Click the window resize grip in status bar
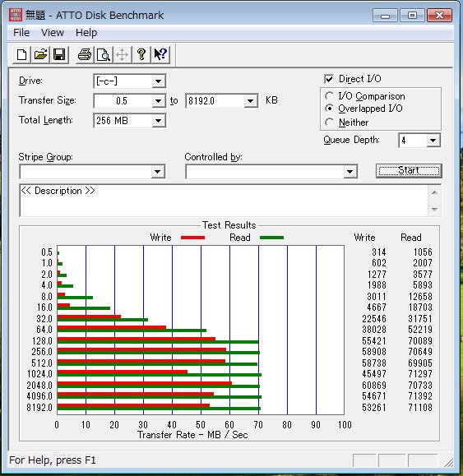This screenshot has height=476, width=463. click(448, 462)
